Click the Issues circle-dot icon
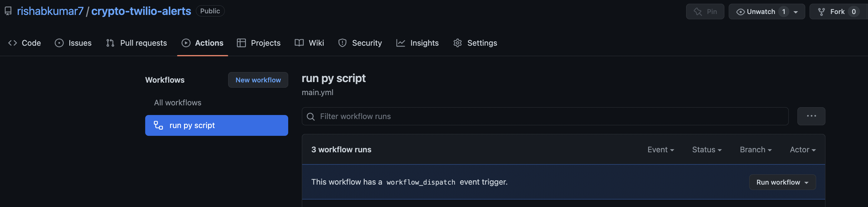The height and width of the screenshot is (207, 868). coord(59,43)
